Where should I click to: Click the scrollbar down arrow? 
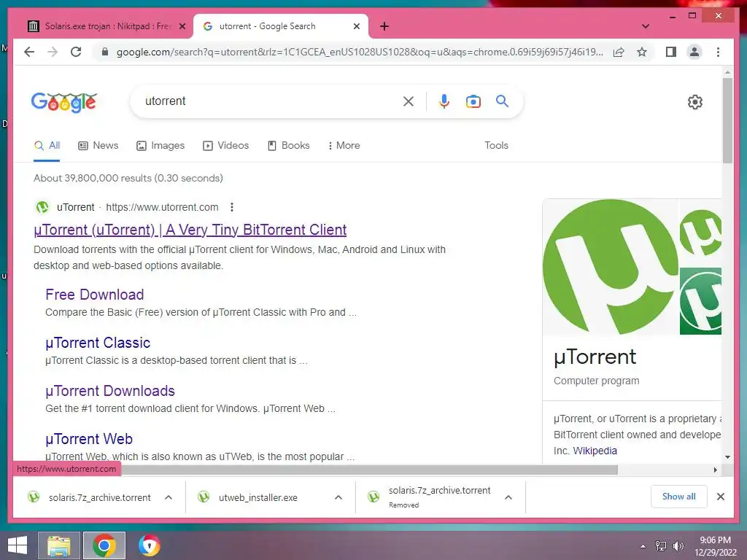[x=727, y=457]
